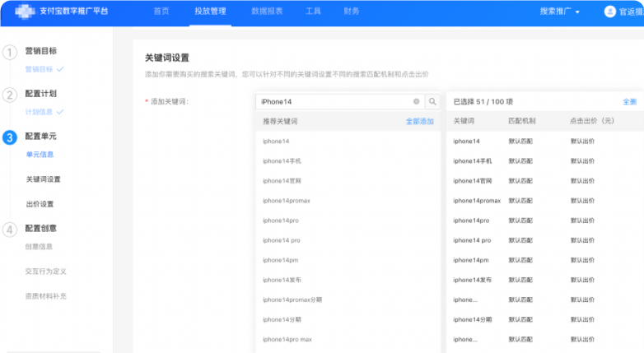
Task: Go to 出价设置 in sidebar
Action: [x=40, y=204]
